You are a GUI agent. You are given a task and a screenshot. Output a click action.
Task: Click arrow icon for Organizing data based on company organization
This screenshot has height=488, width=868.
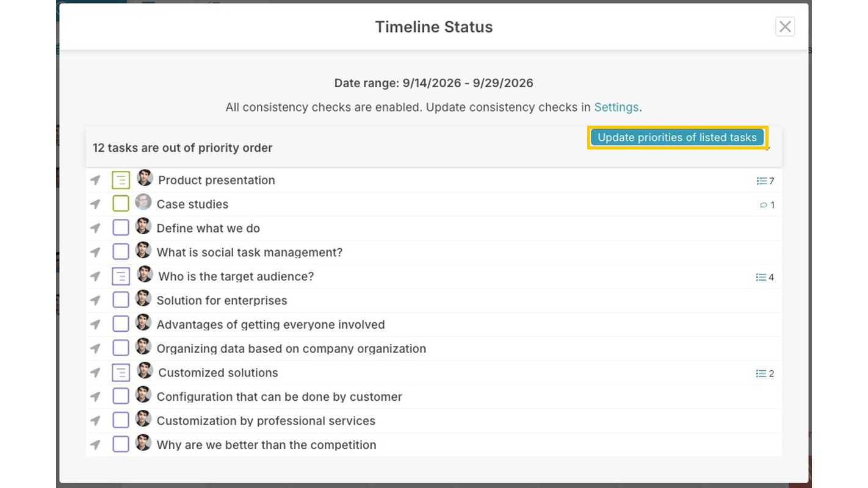(x=95, y=349)
